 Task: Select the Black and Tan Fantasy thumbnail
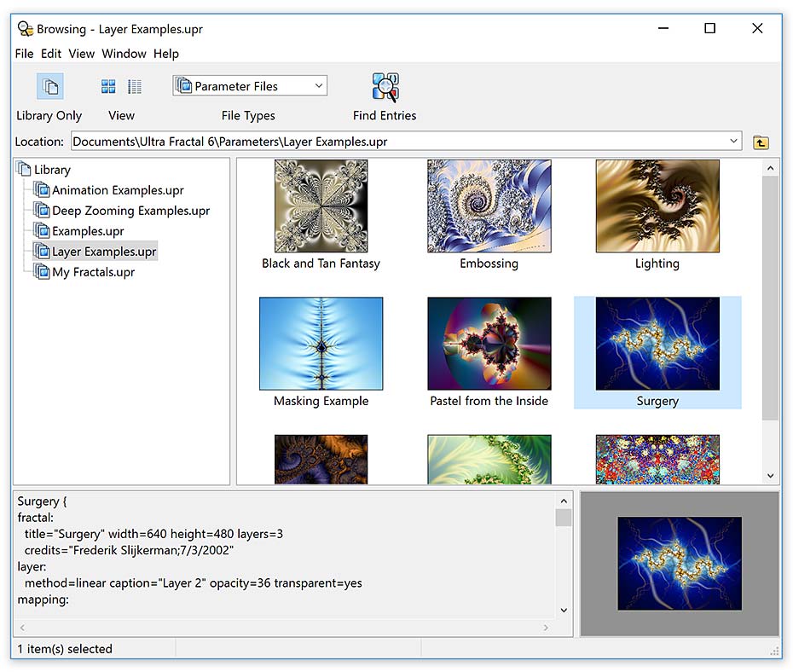coord(321,206)
